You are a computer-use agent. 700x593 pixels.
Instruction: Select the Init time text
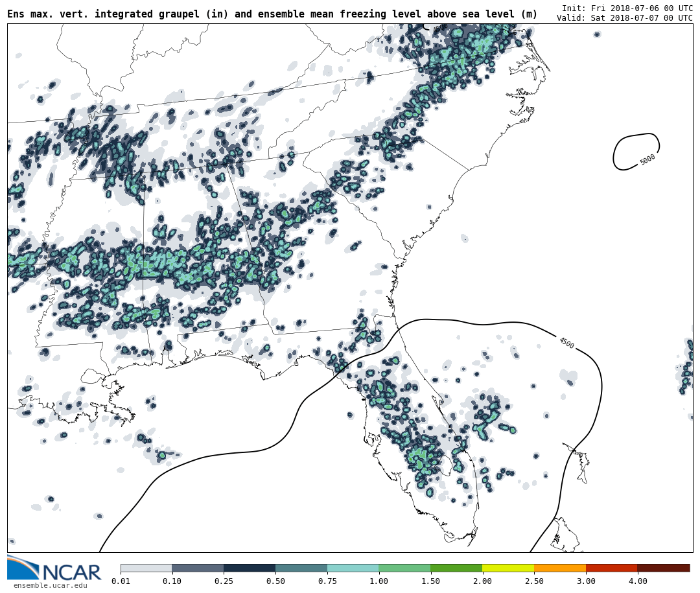[627, 8]
